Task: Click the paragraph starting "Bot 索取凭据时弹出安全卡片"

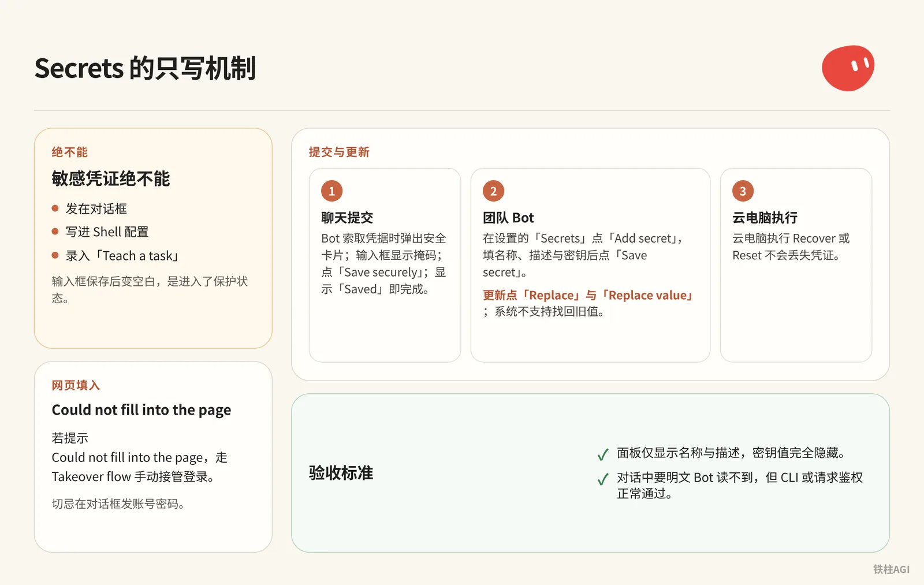Action: pos(383,264)
